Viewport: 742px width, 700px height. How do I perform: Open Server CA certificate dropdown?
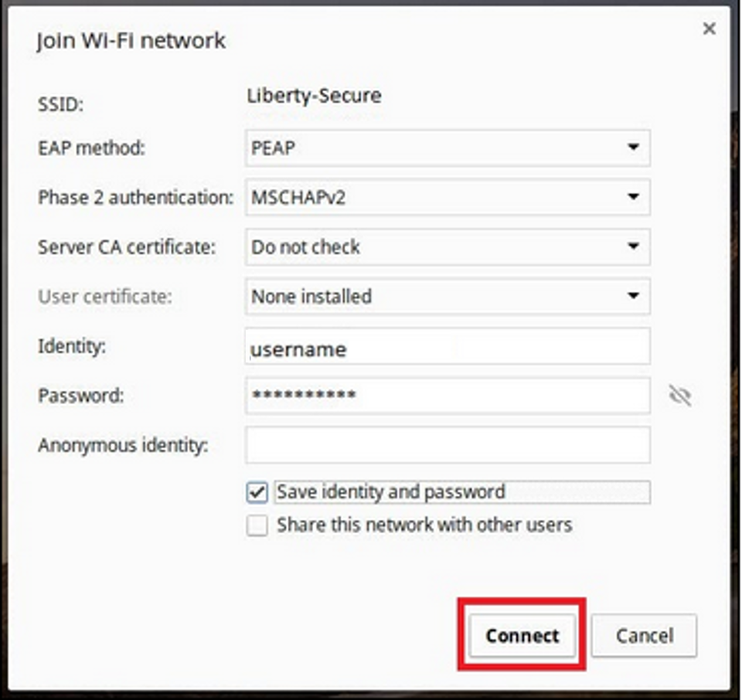click(x=448, y=247)
